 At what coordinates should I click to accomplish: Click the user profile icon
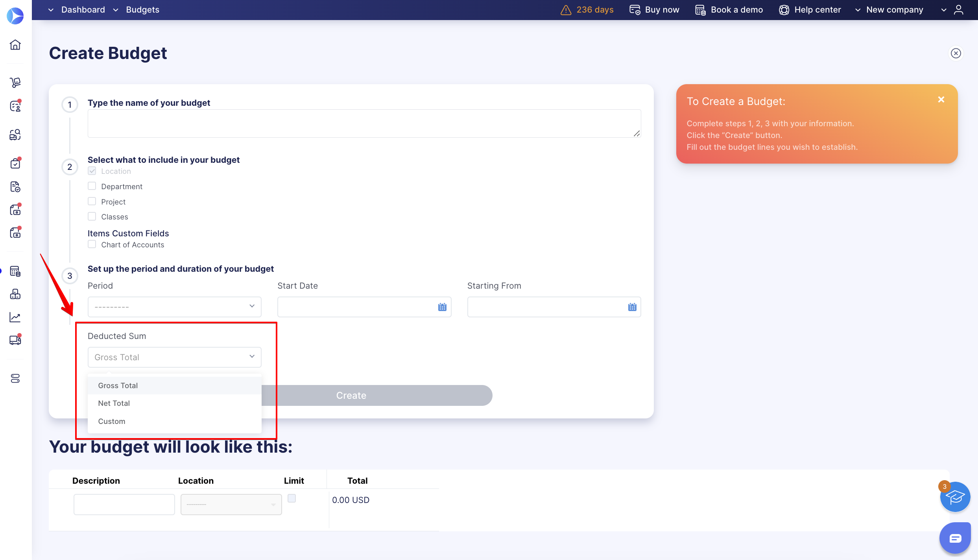click(x=959, y=10)
